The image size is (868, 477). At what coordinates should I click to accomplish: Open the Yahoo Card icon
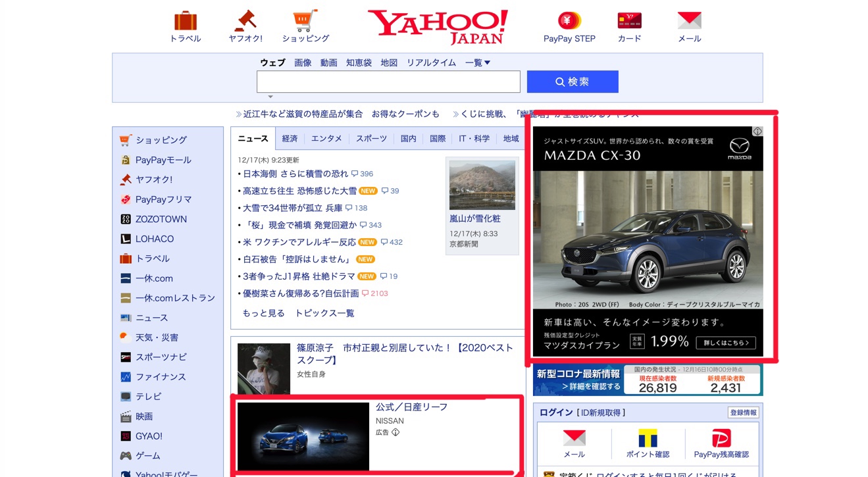click(629, 21)
